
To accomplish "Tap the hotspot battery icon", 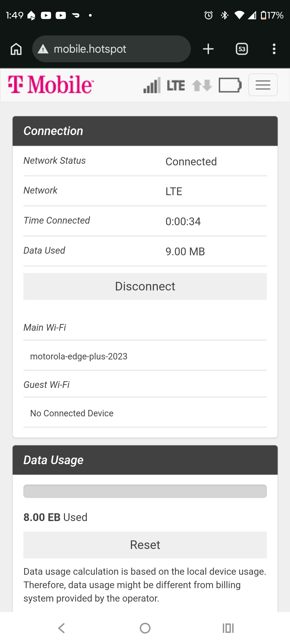I will tap(230, 85).
